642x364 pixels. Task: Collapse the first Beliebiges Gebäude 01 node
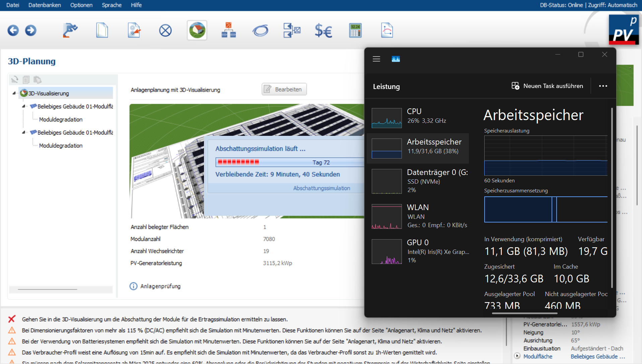(x=24, y=106)
